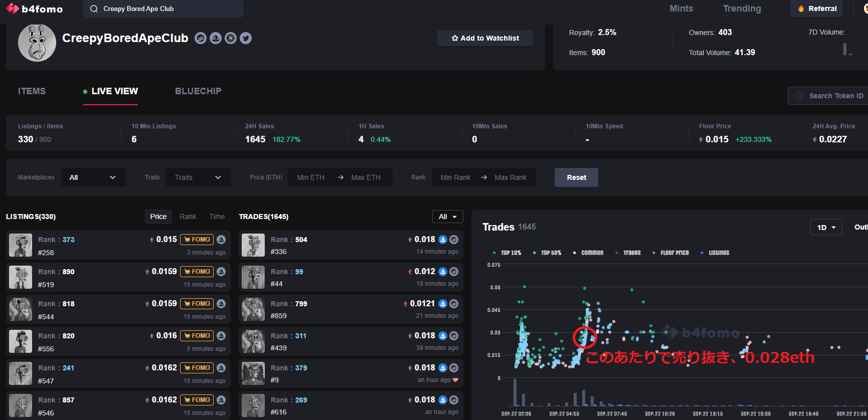Click FOMO buy button for #547
The image size is (868, 420).
pos(197,368)
